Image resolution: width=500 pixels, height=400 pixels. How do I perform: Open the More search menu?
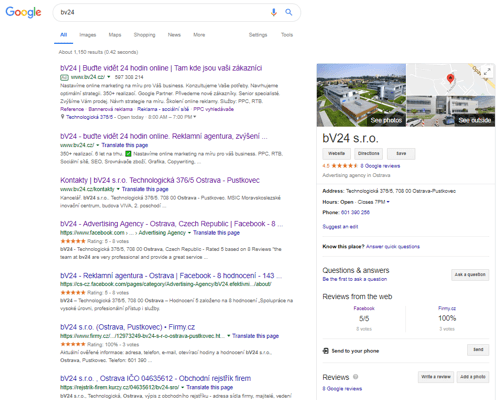(199, 35)
